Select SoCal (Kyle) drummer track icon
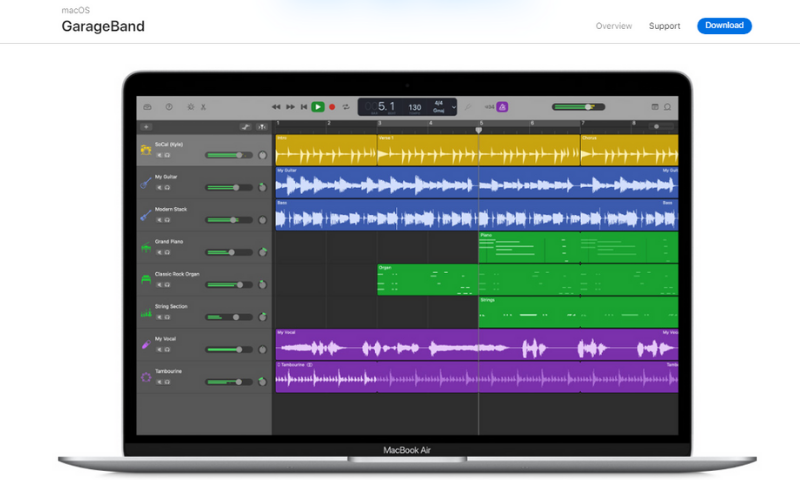The width and height of the screenshot is (800, 500). pos(146,150)
